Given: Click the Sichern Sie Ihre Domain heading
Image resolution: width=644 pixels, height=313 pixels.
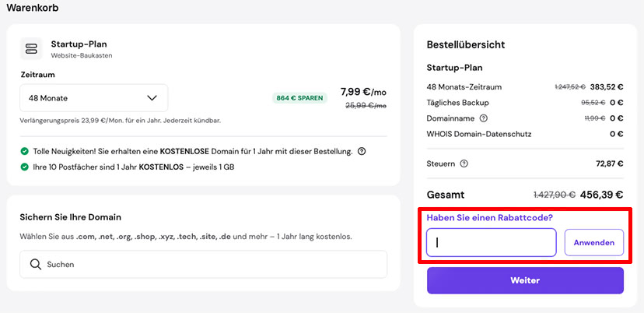Looking at the screenshot, I should [x=70, y=217].
